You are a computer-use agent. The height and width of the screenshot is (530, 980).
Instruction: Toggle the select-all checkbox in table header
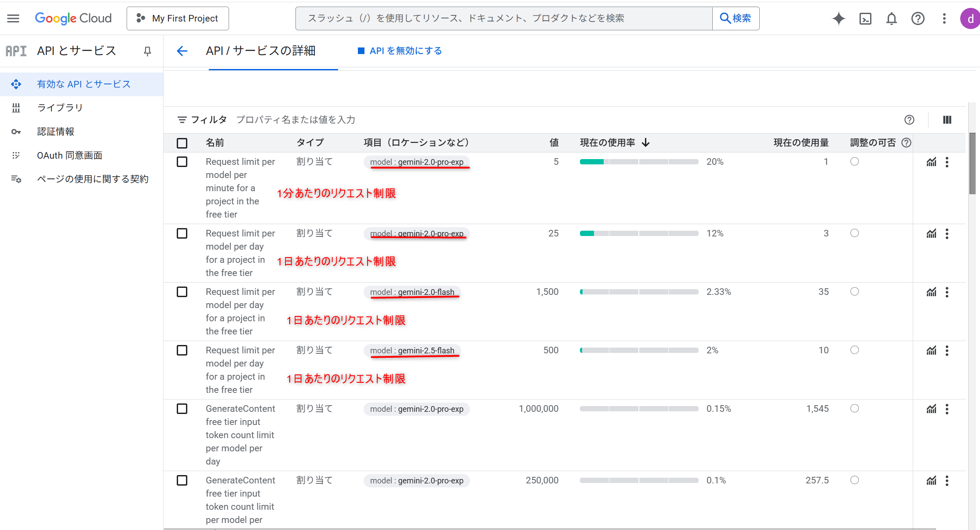point(182,143)
